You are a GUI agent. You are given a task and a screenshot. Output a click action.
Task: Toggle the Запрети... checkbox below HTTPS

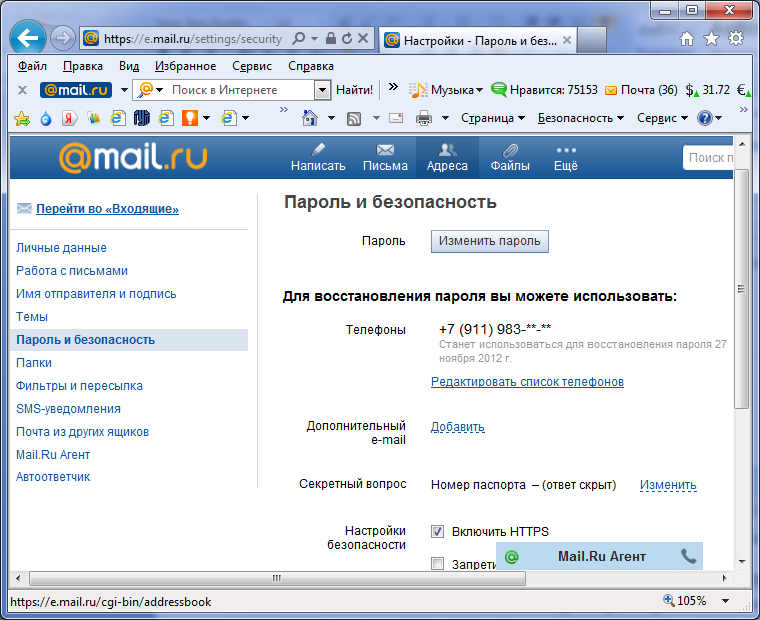click(438, 564)
